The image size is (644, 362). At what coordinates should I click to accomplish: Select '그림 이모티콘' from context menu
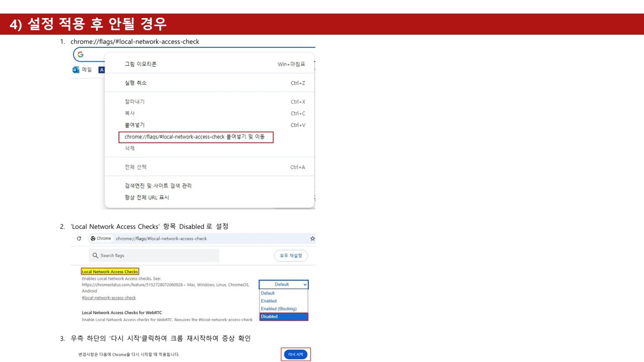pyautogui.click(x=141, y=64)
